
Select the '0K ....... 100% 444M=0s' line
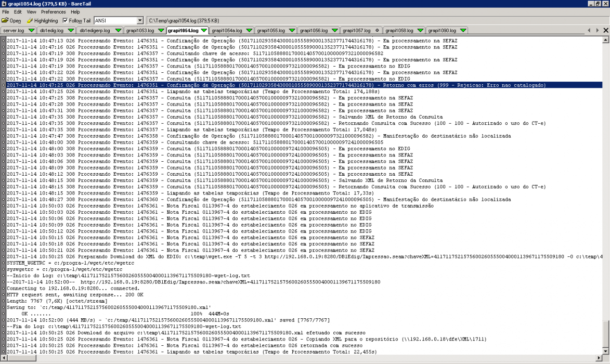pos(125,314)
